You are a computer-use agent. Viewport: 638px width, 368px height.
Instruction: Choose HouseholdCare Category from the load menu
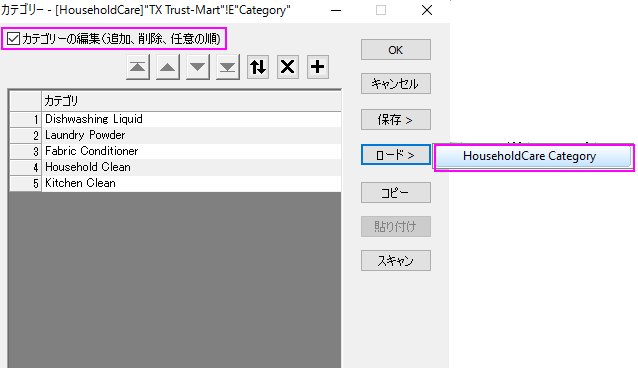[x=533, y=156]
